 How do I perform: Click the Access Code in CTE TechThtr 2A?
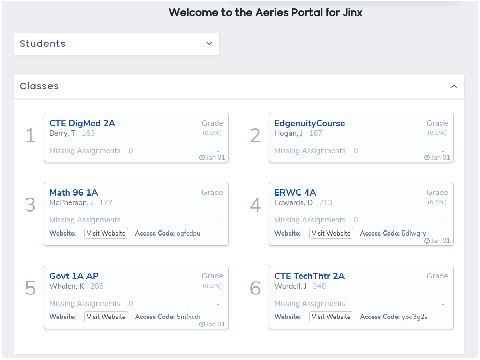click(393, 316)
